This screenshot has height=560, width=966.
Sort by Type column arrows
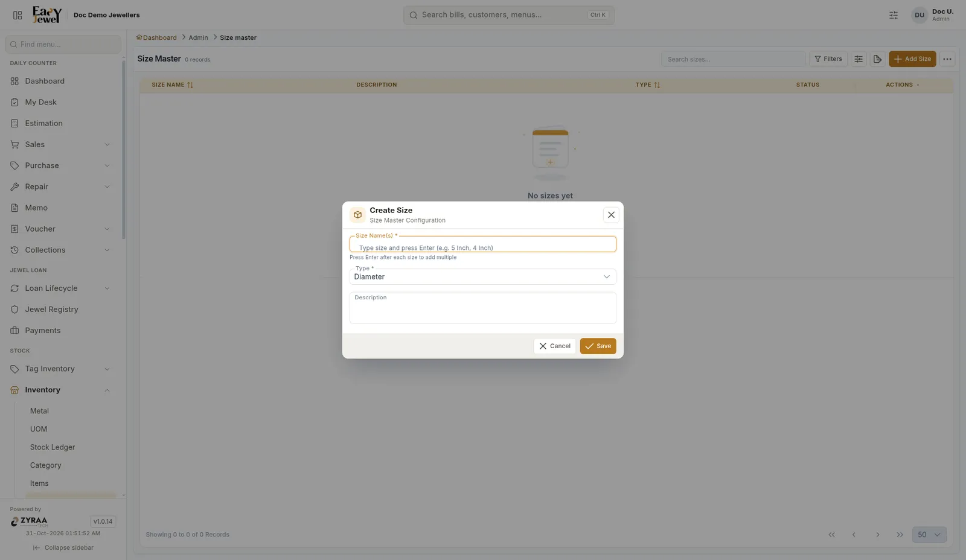coord(657,85)
